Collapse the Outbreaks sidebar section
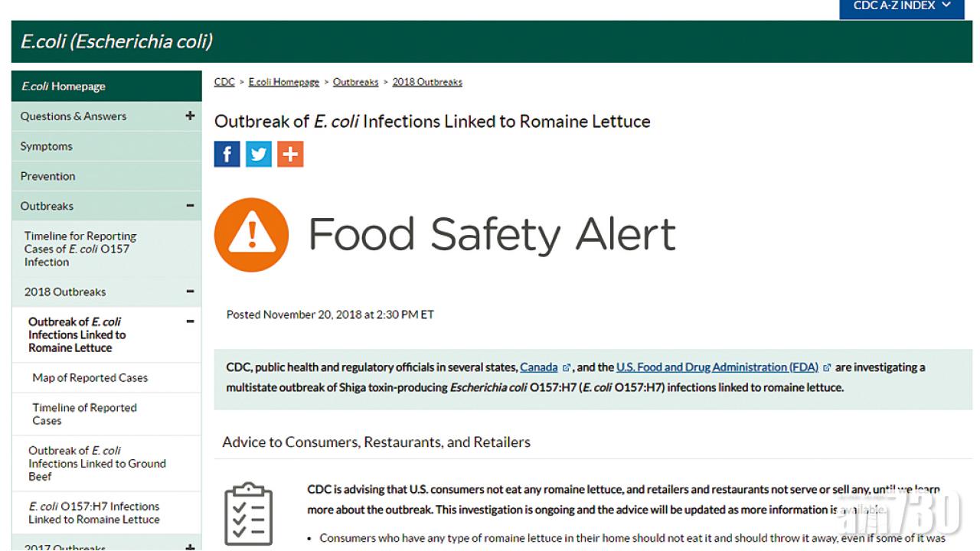Screen dimensions: 980x551 point(190,206)
